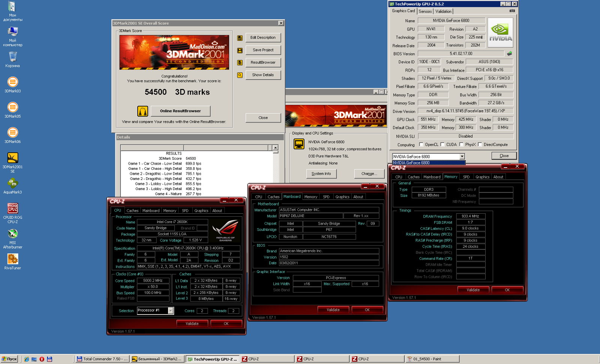Click the Windows Start (Пуск) button
600x364 pixels.
pos(9,359)
